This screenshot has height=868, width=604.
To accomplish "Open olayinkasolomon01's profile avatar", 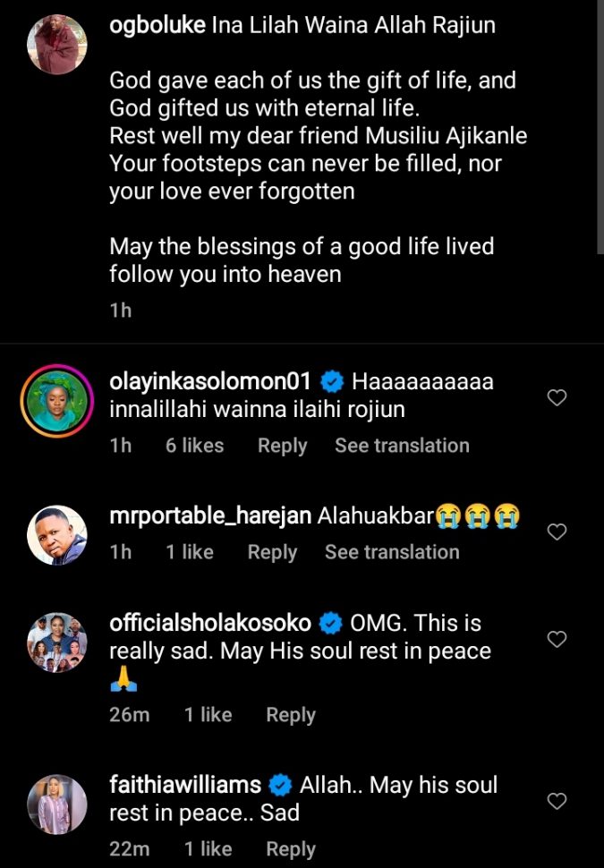I will [x=57, y=400].
